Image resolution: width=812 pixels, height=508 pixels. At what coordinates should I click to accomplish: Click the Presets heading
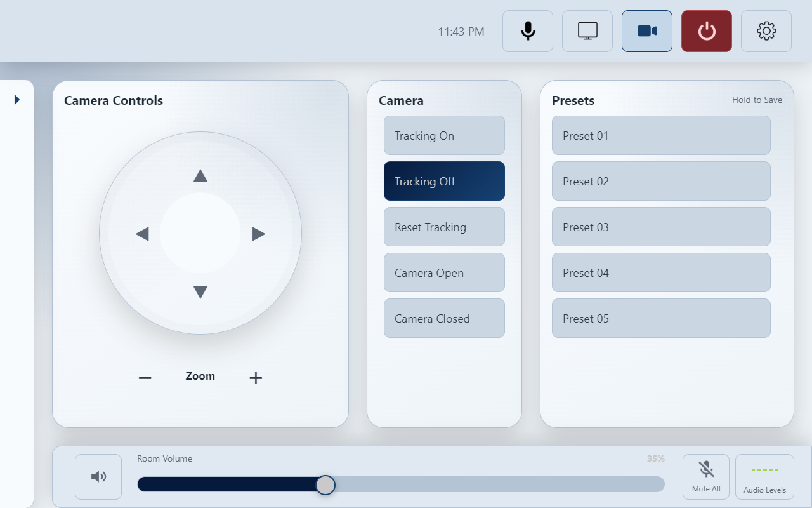coord(573,100)
